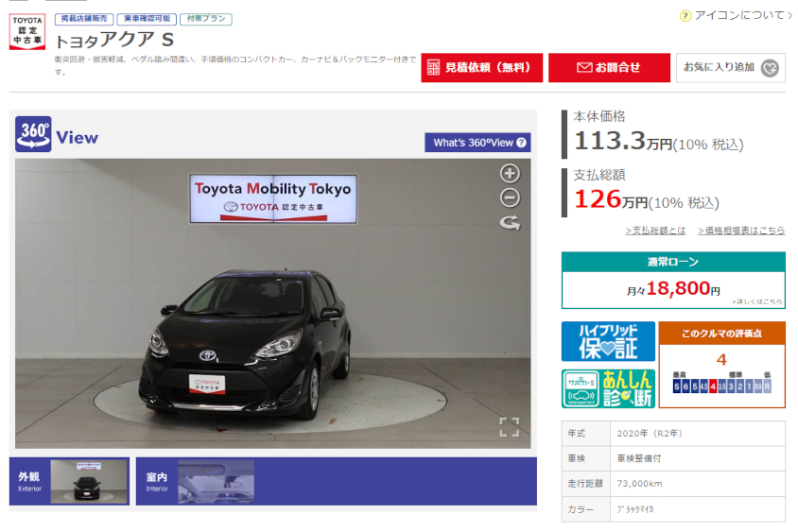This screenshot has width=798, height=532.
Task: Click the 月々18,800円 monthly payment amount
Action: 673,289
